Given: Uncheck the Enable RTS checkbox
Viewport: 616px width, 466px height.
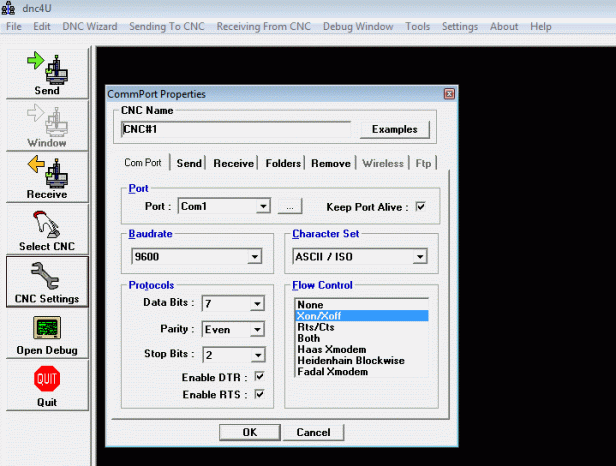Looking at the screenshot, I should point(259,394).
